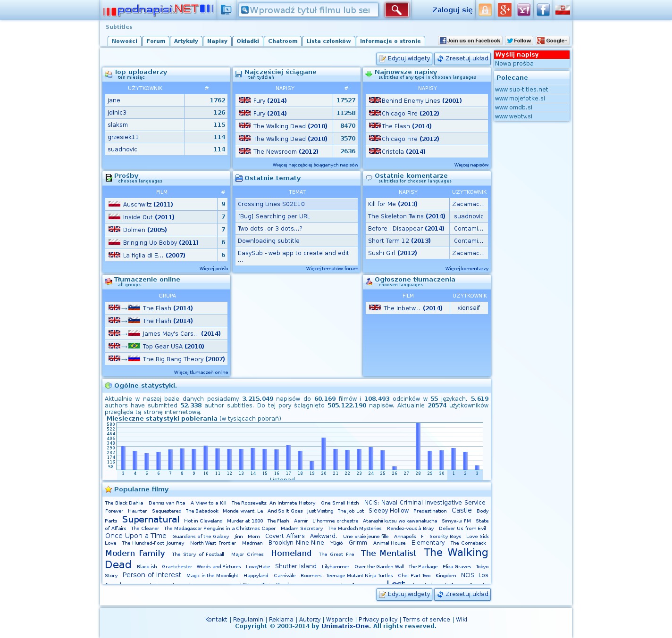Open the Okładki tab
Screen dimensions: 672x638
pos(247,41)
